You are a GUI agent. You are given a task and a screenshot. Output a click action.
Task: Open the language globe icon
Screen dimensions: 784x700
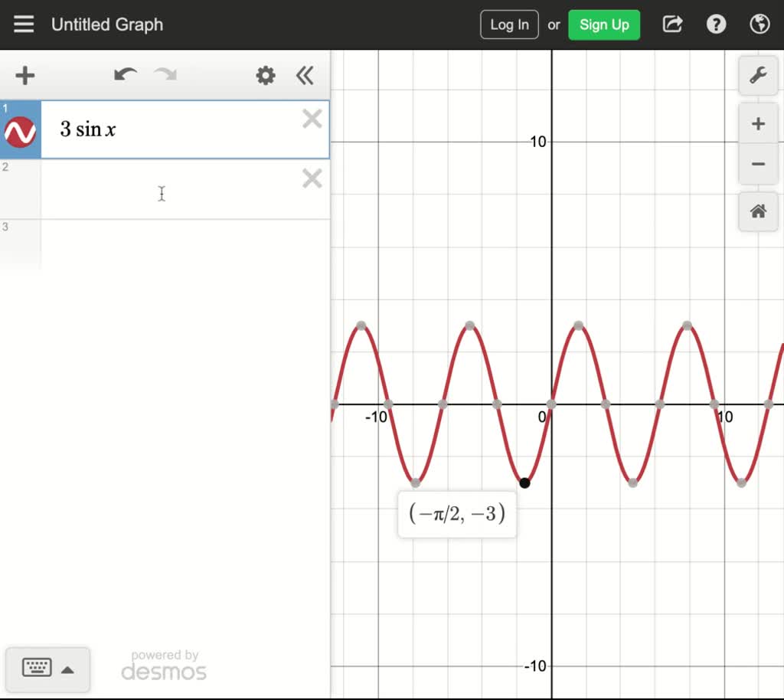coord(759,24)
